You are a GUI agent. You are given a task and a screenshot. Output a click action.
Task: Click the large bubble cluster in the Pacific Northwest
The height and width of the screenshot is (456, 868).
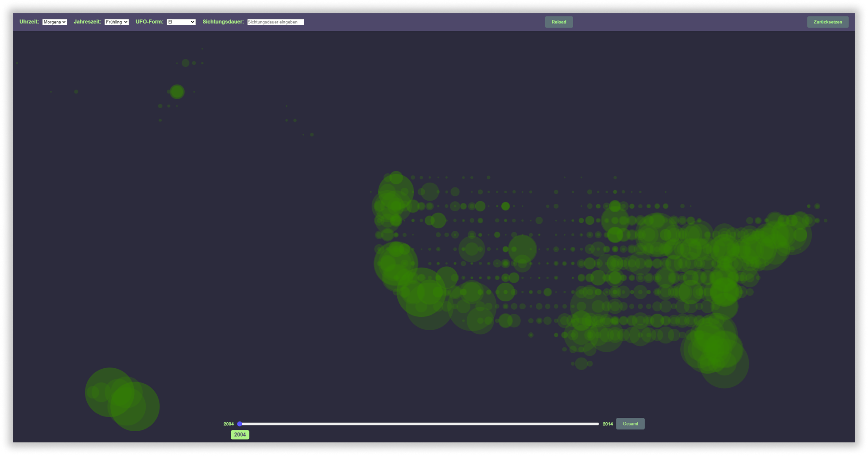point(395,193)
